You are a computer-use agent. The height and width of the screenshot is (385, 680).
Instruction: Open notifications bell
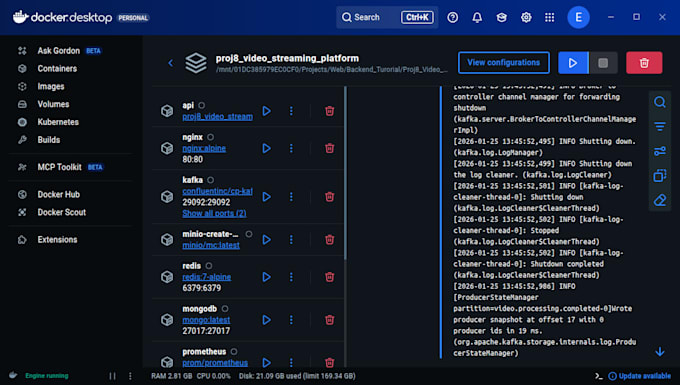click(477, 17)
